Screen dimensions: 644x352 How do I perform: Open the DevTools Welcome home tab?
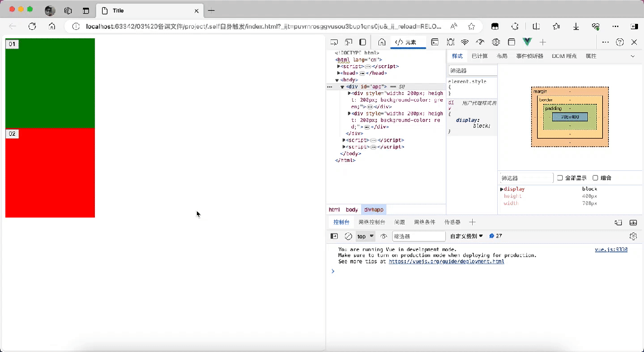[x=381, y=42]
